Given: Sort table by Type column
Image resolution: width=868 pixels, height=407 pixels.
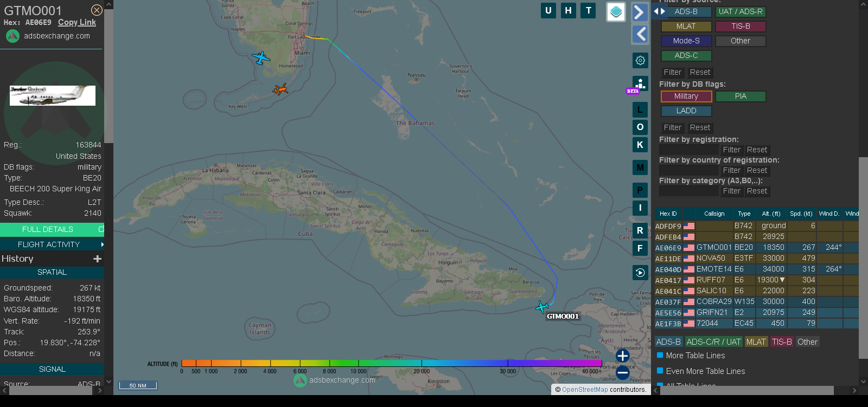Looking at the screenshot, I should 744,214.
